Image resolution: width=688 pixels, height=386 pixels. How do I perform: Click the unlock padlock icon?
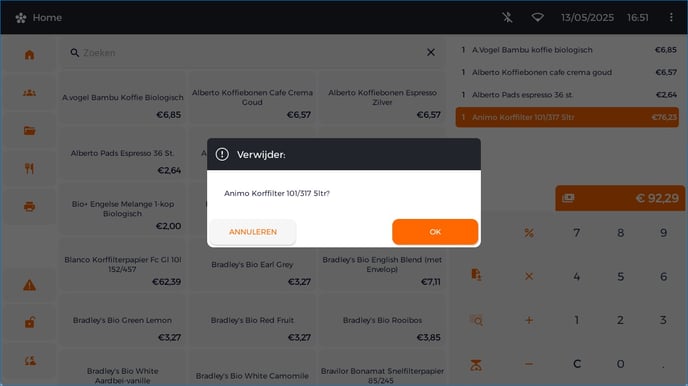(x=29, y=322)
